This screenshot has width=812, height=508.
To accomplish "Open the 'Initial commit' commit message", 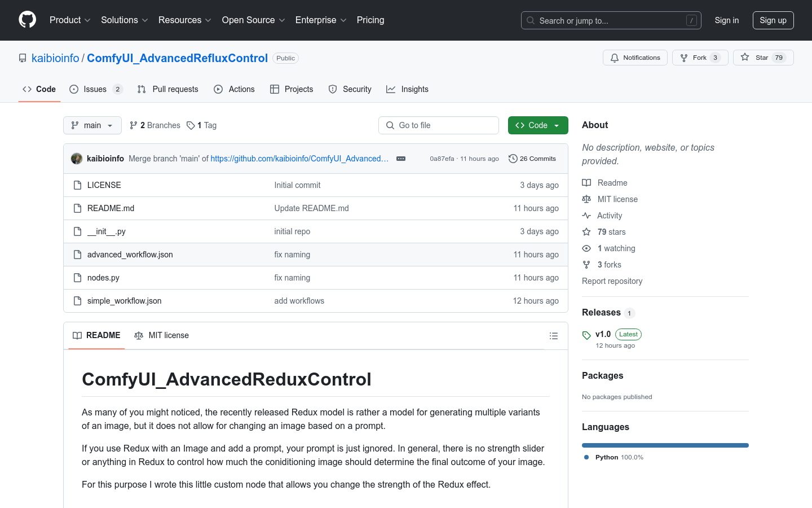I will 297,185.
